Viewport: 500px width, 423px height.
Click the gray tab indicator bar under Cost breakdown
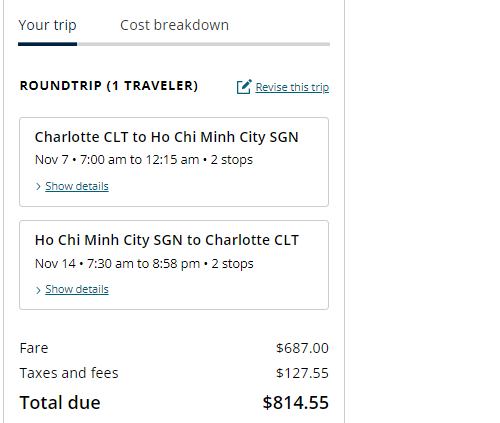(x=204, y=44)
